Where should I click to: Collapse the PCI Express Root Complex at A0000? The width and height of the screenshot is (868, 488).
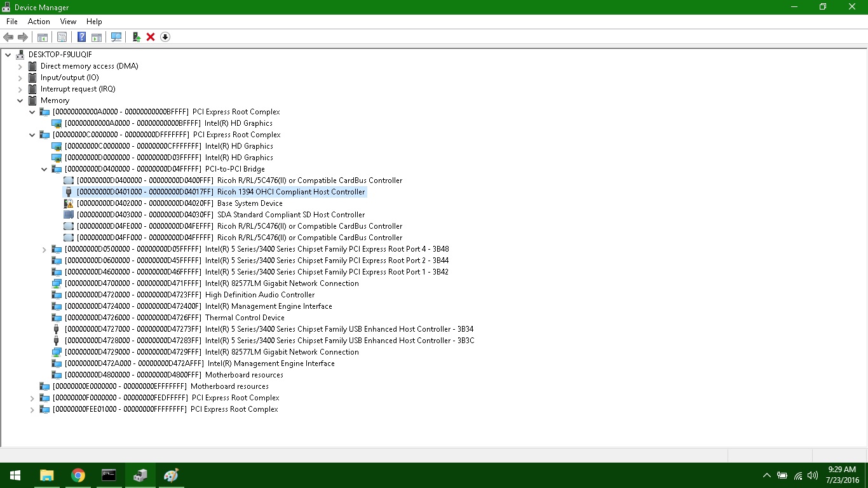[x=32, y=112]
